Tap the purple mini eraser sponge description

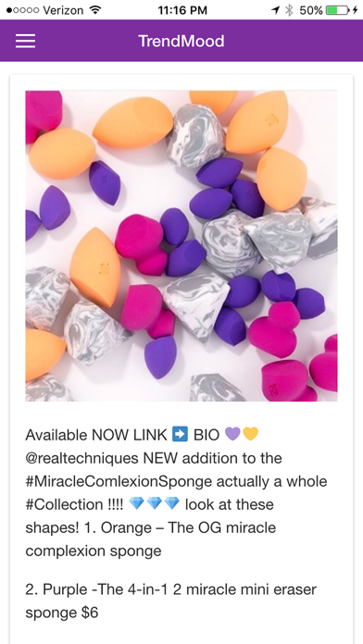[171, 601]
